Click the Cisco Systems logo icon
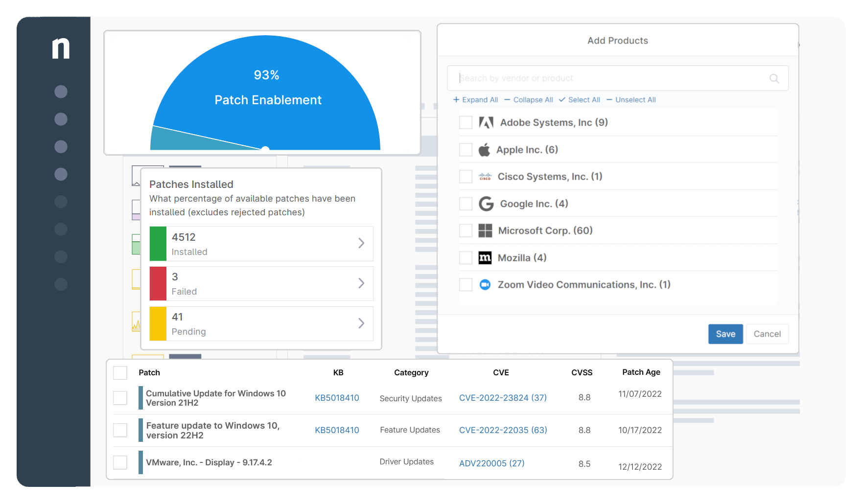This screenshot has height=504, width=862. pyautogui.click(x=485, y=176)
